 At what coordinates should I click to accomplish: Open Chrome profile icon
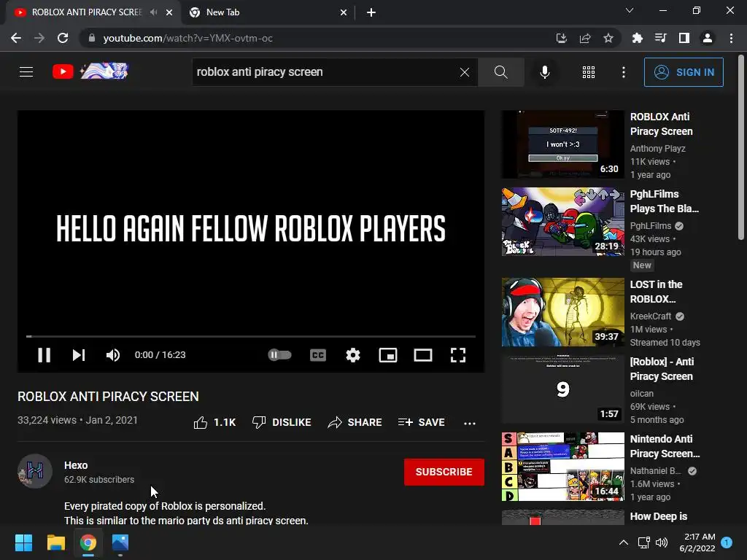click(708, 38)
